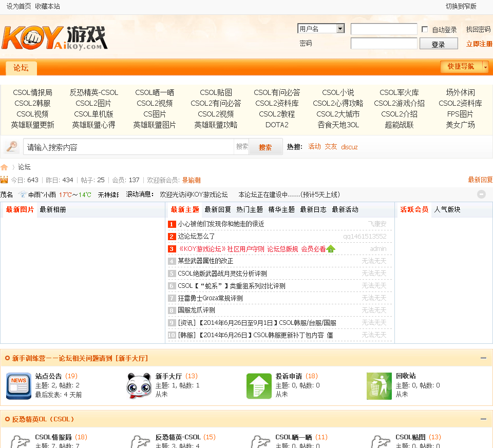Click 设为首页 link
Image resolution: width=493 pixels, height=448 pixels.
click(x=18, y=6)
